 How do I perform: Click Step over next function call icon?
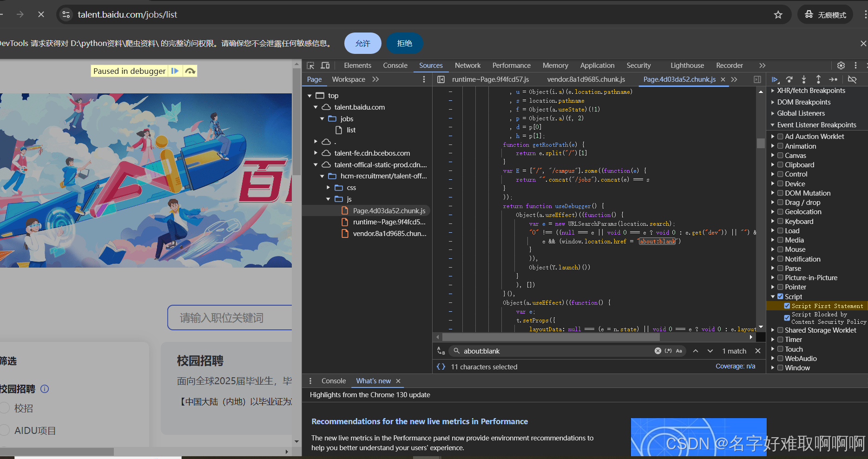point(789,79)
